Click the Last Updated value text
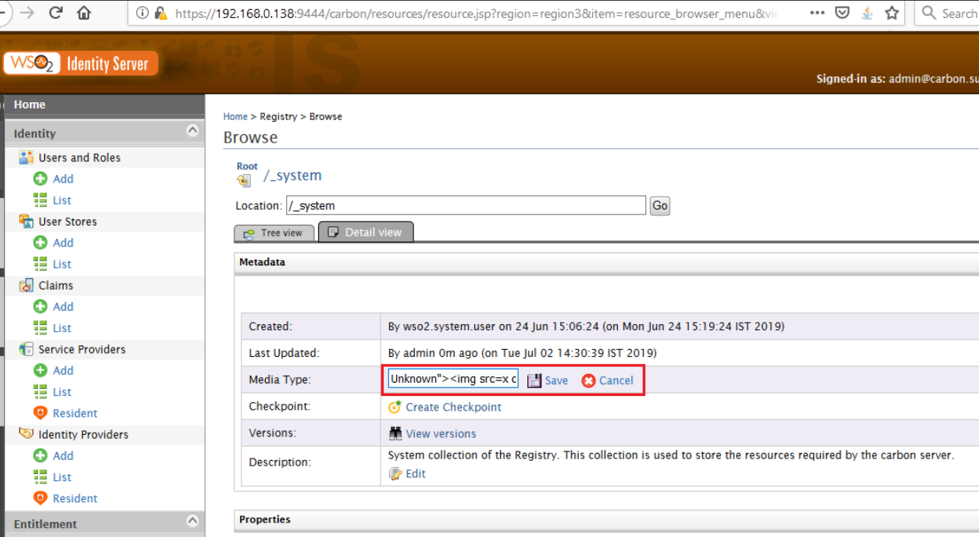979x537 pixels. [x=522, y=353]
